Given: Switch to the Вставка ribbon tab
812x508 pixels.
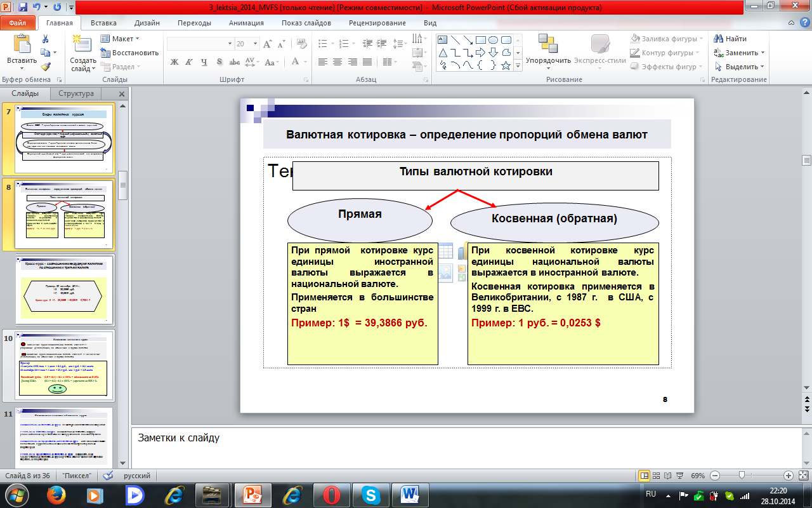Looking at the screenshot, I should click(103, 23).
